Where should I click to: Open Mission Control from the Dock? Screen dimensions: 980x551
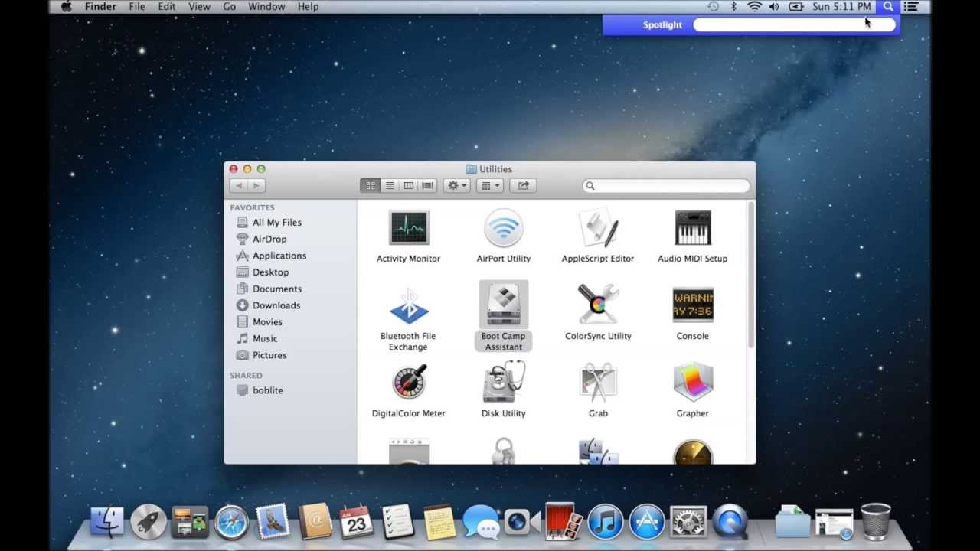[190, 522]
